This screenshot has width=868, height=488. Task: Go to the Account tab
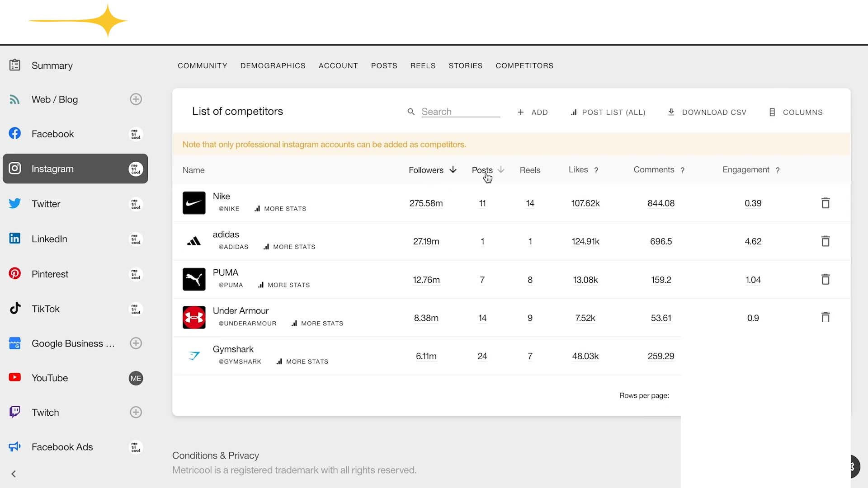click(x=338, y=66)
